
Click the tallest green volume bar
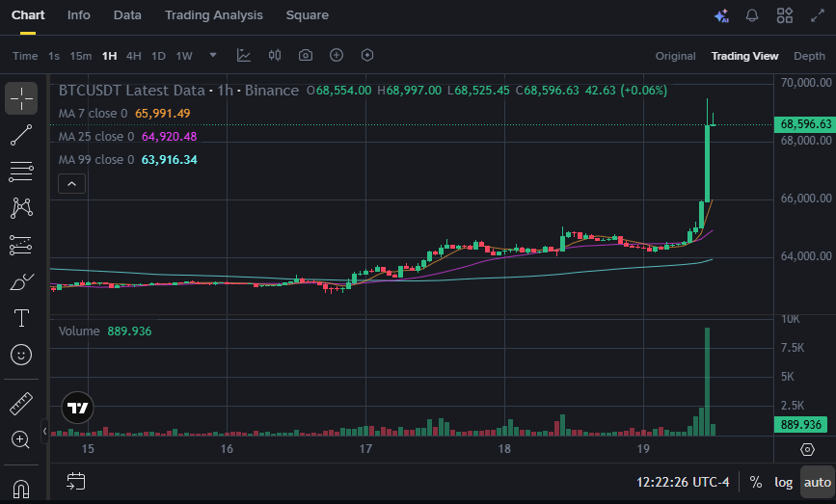(708, 382)
